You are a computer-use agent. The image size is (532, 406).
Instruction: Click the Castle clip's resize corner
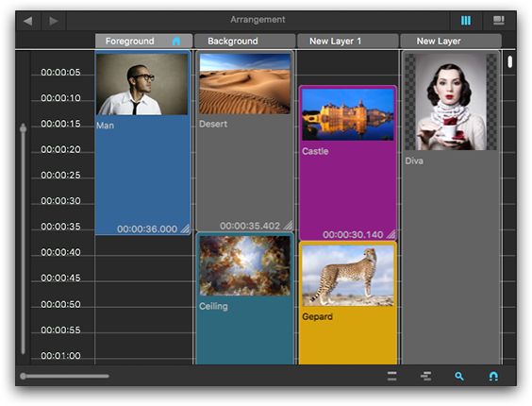coord(391,234)
